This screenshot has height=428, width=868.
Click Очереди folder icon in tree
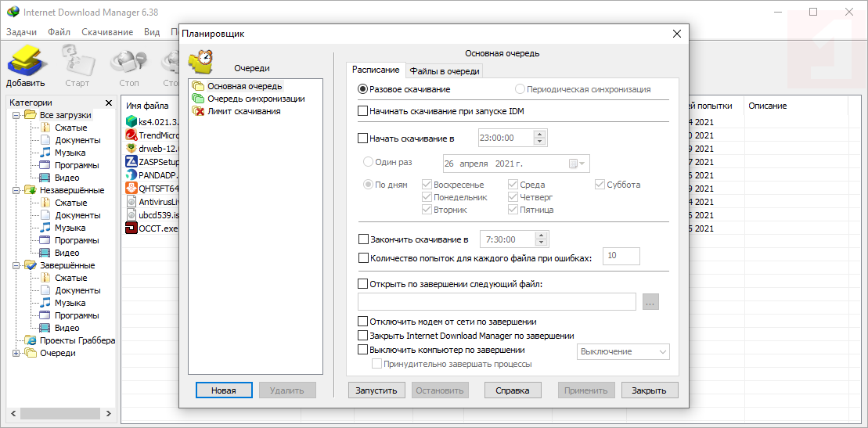point(31,353)
